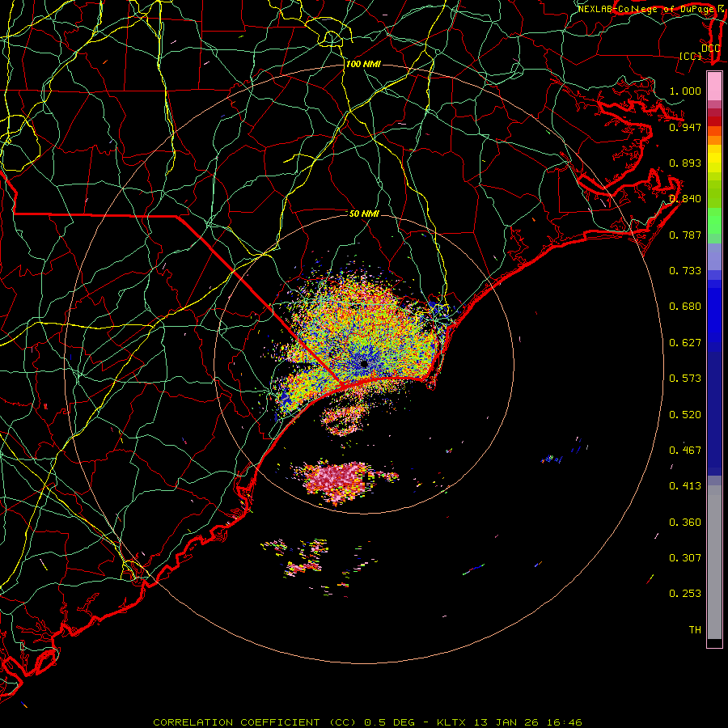Pick the light pink swatch at the color bar top
728x728 pixels.
pos(714,86)
